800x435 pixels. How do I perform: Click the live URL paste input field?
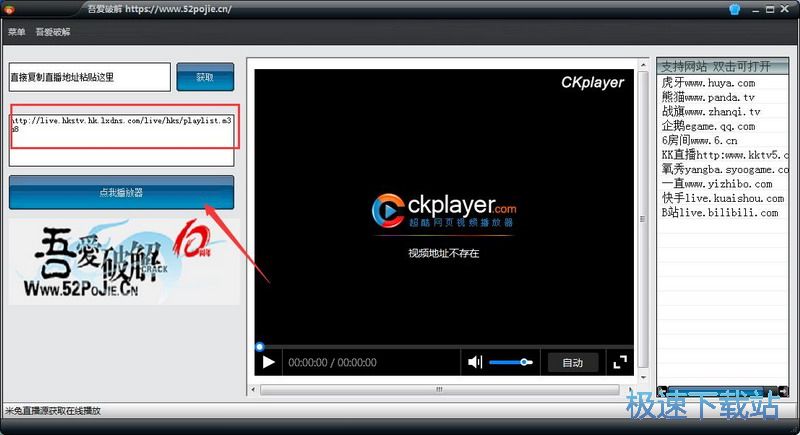(x=90, y=77)
